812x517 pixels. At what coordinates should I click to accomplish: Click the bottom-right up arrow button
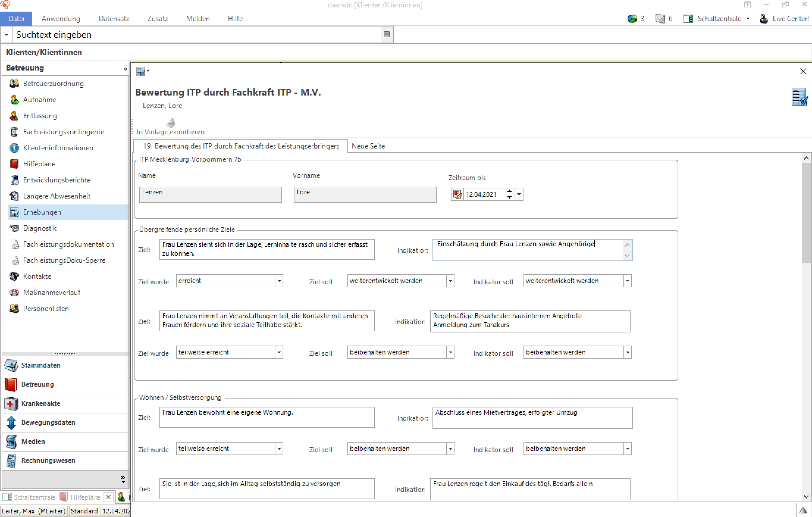(x=803, y=510)
